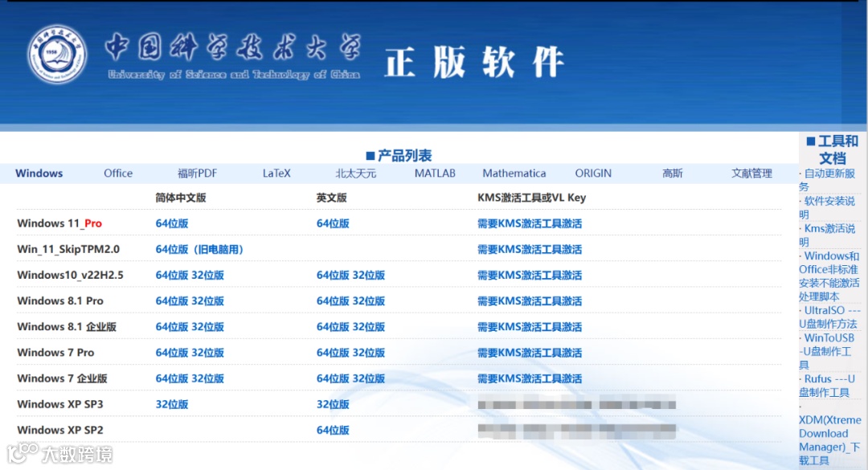The image size is (868, 470).
Task: Switch to the Office tab
Action: tap(117, 173)
